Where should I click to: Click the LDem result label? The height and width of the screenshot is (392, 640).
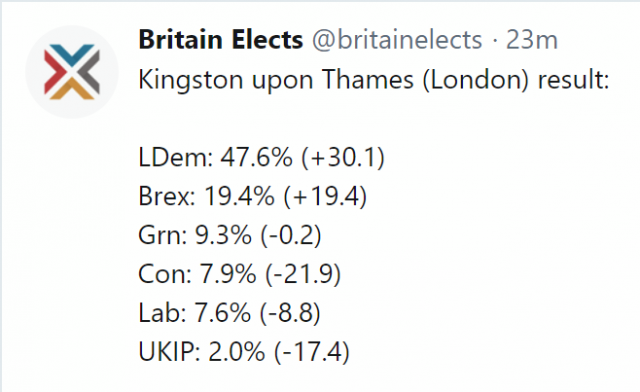(176, 157)
